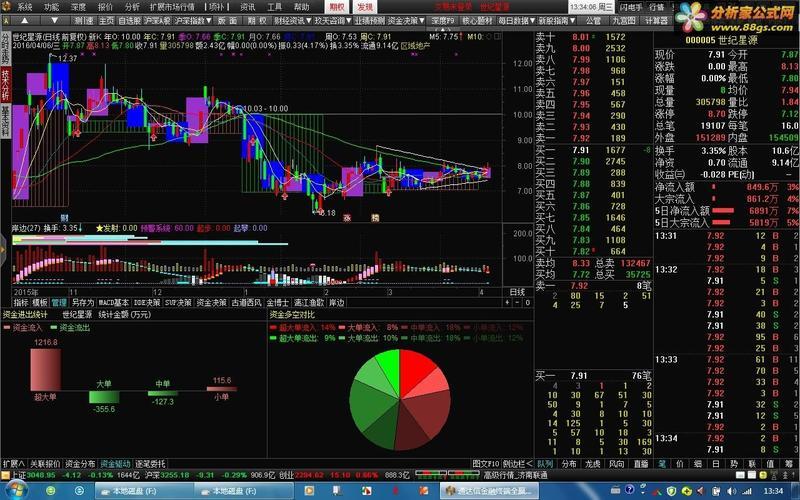Viewport: 800px width, 500px height.
Task: Expand the 资金决策 toolbar dropdown
Action: [x=406, y=21]
